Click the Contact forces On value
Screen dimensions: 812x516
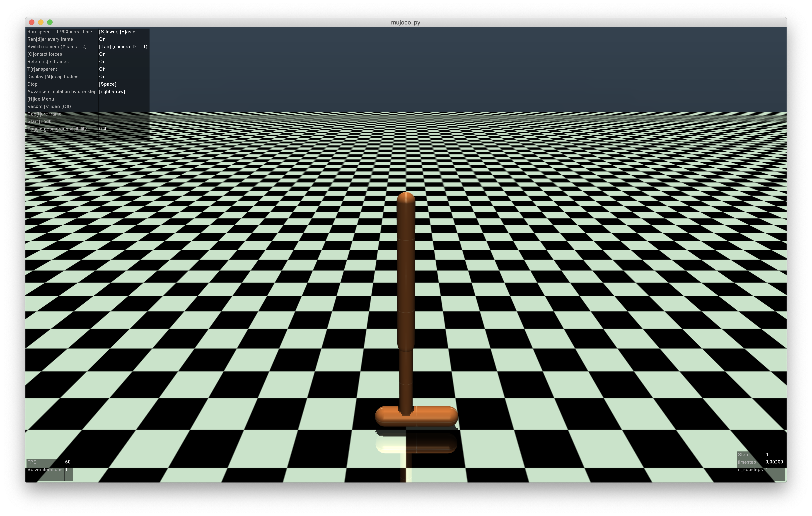tap(102, 54)
